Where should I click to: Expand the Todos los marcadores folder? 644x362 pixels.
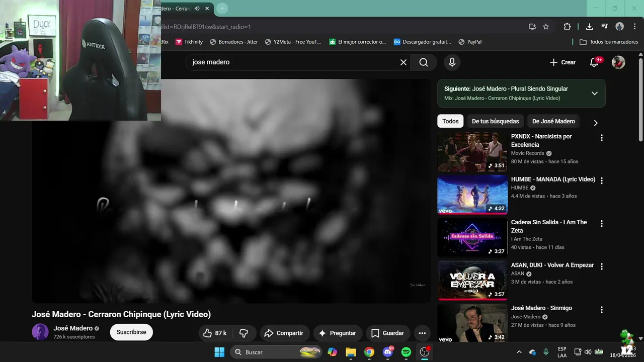tap(609, 42)
